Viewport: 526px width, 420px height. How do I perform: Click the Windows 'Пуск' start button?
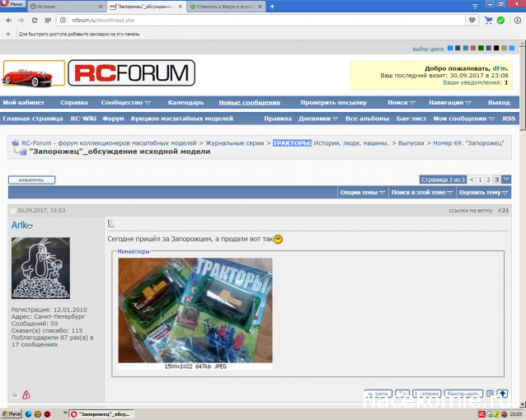11,413
